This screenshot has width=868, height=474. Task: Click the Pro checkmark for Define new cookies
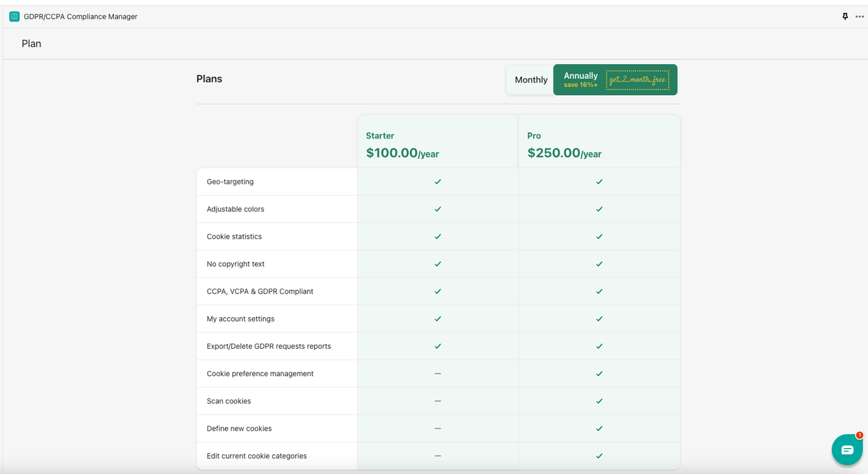tap(599, 428)
